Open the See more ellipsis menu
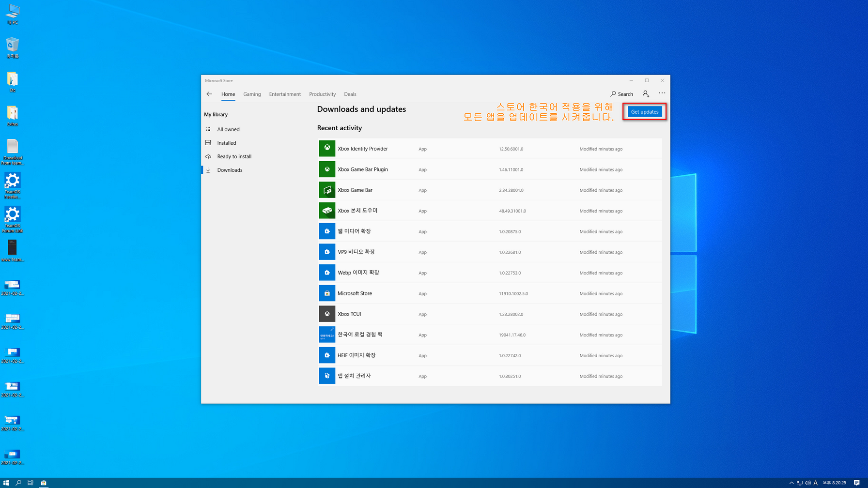 [x=662, y=93]
